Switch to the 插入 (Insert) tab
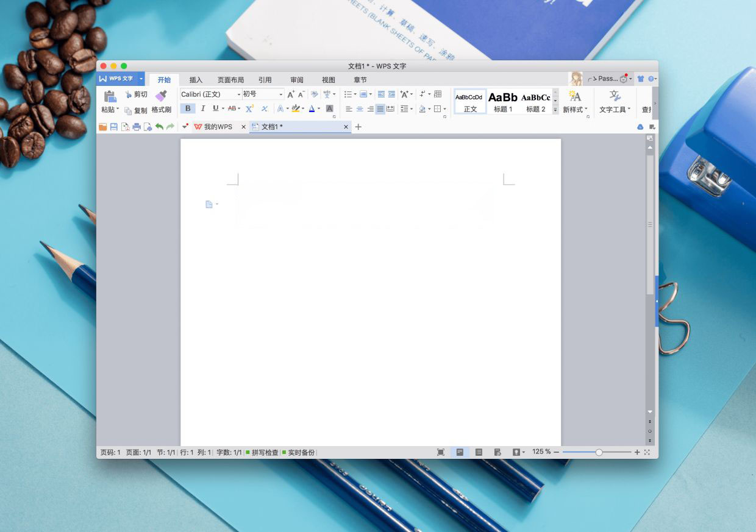 [196, 80]
